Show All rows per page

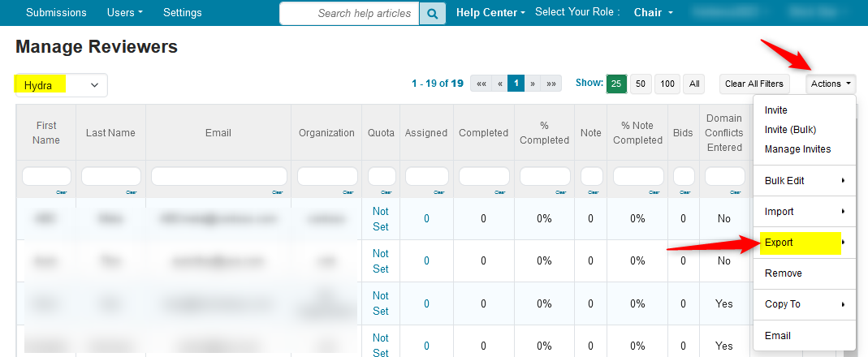click(694, 84)
